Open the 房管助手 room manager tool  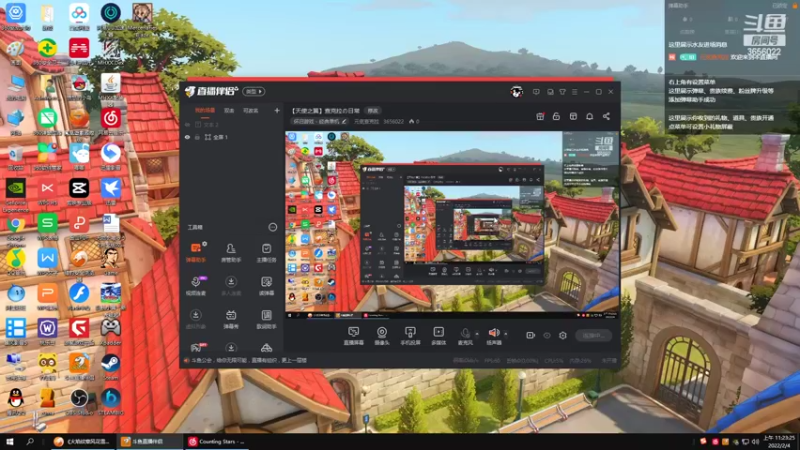pyautogui.click(x=231, y=253)
